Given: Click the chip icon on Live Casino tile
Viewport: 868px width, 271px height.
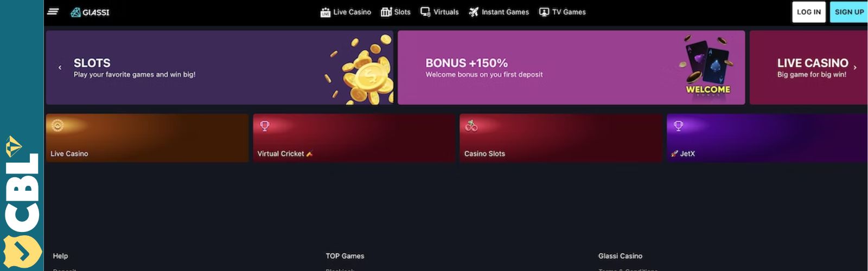Looking at the screenshot, I should [x=58, y=125].
